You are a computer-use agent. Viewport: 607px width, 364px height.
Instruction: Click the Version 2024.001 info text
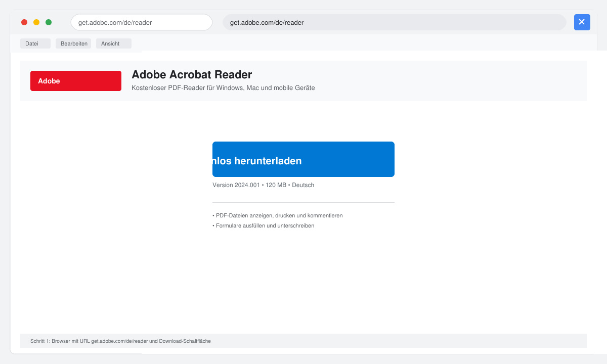point(263,185)
